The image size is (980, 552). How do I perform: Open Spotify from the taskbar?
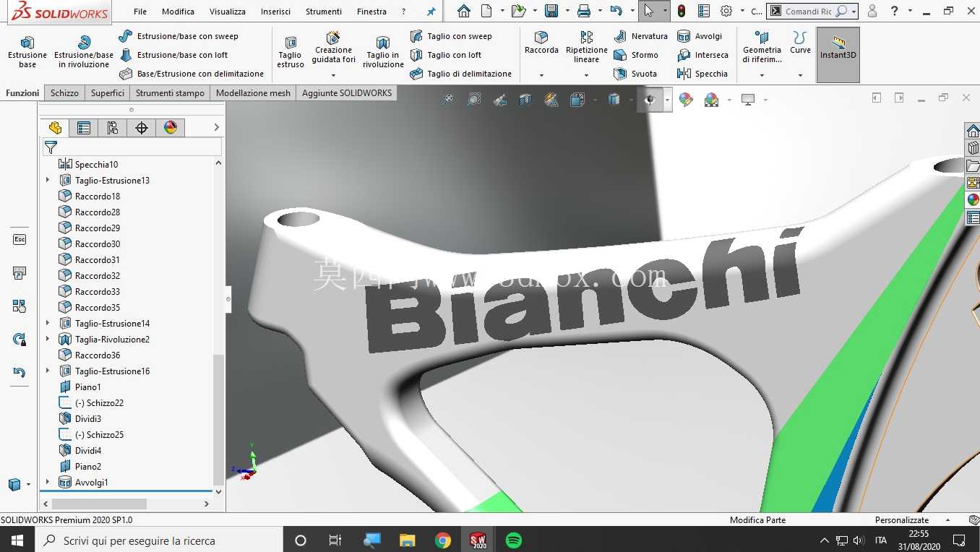[513, 540]
